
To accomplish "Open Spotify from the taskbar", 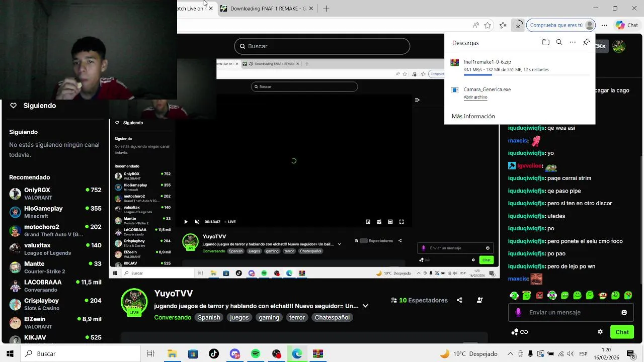I will pos(256,354).
